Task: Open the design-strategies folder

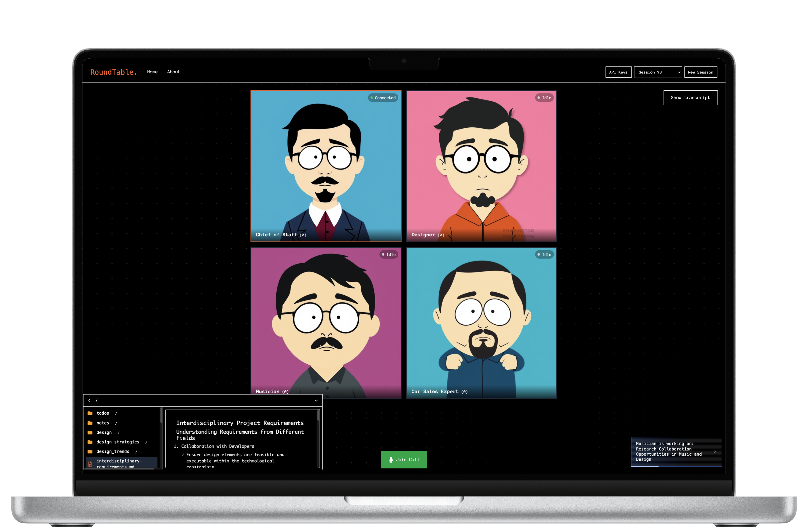Action: [x=117, y=442]
